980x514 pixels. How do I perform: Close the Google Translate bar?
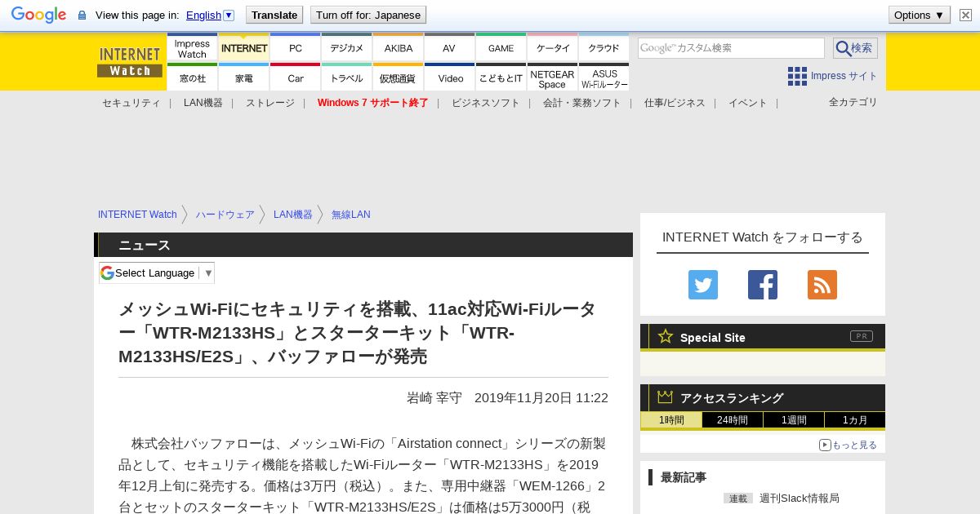pyautogui.click(x=965, y=15)
